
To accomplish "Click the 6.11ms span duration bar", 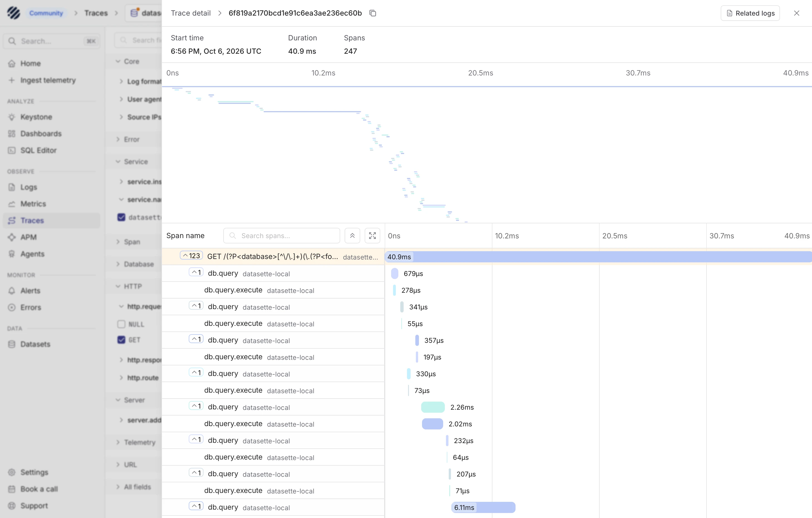I will [483, 507].
